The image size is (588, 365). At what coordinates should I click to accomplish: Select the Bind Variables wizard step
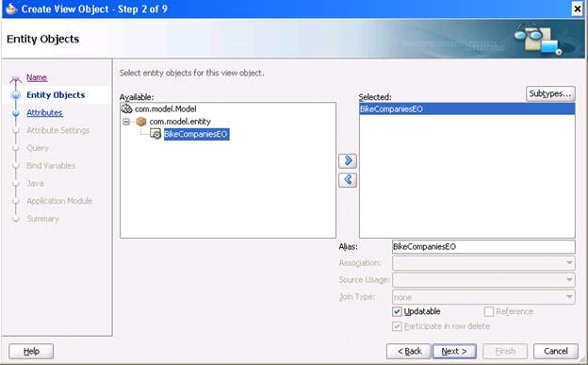pos(51,166)
